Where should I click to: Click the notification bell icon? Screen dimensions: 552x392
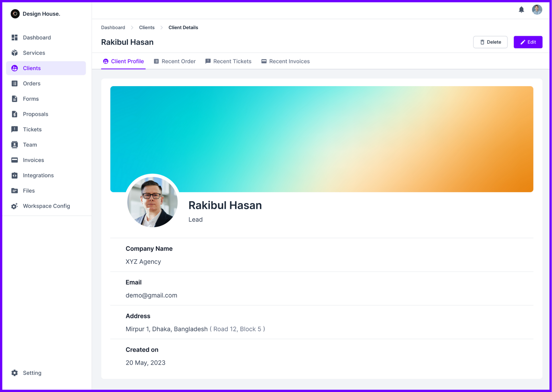[521, 9]
